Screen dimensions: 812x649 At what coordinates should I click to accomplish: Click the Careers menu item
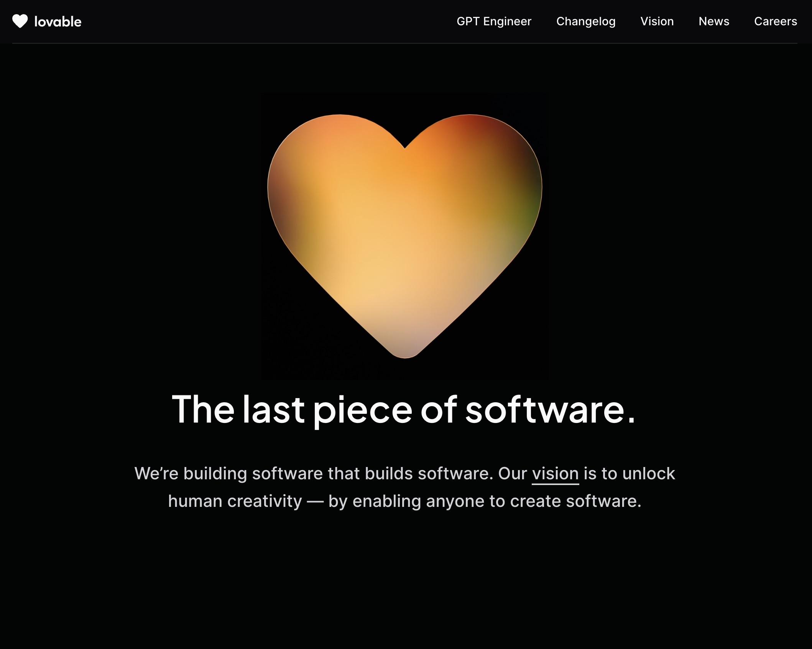[776, 21]
